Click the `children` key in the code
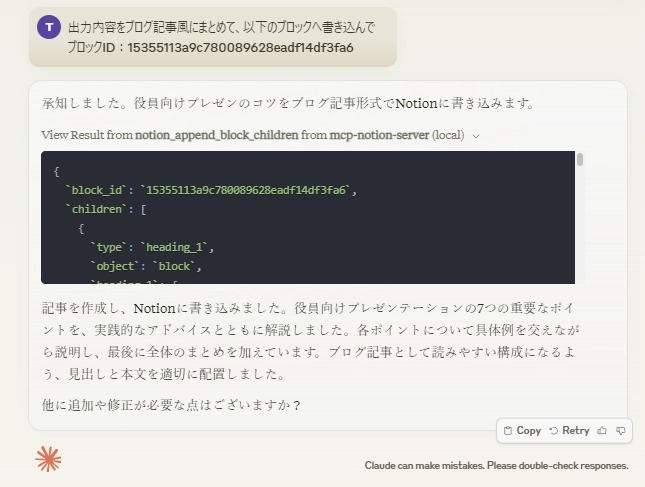Image resolution: width=645 pixels, height=487 pixels. (97, 209)
